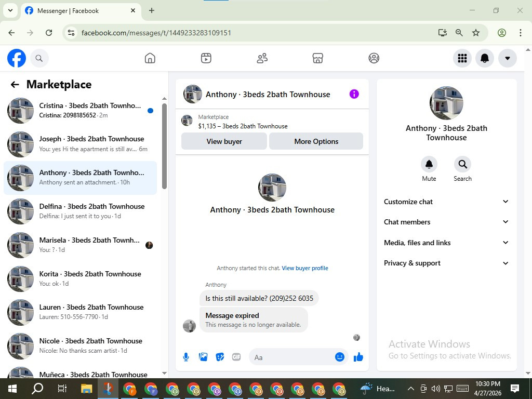The height and width of the screenshot is (399, 532).
Task: Expand Media, files and links section
Action: pyautogui.click(x=446, y=243)
